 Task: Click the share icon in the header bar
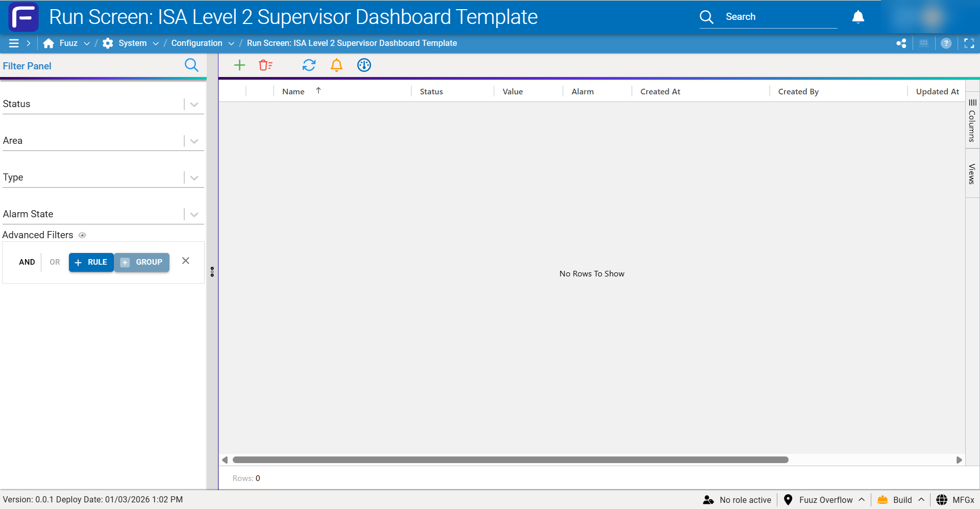click(x=901, y=43)
